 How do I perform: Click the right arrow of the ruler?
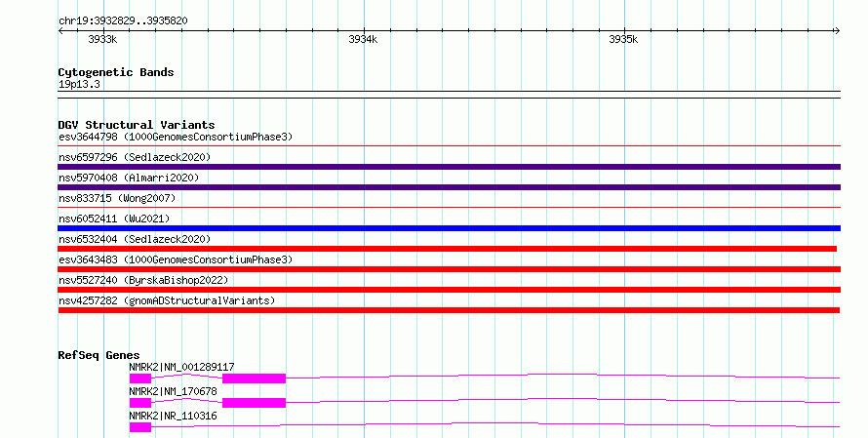837,31
